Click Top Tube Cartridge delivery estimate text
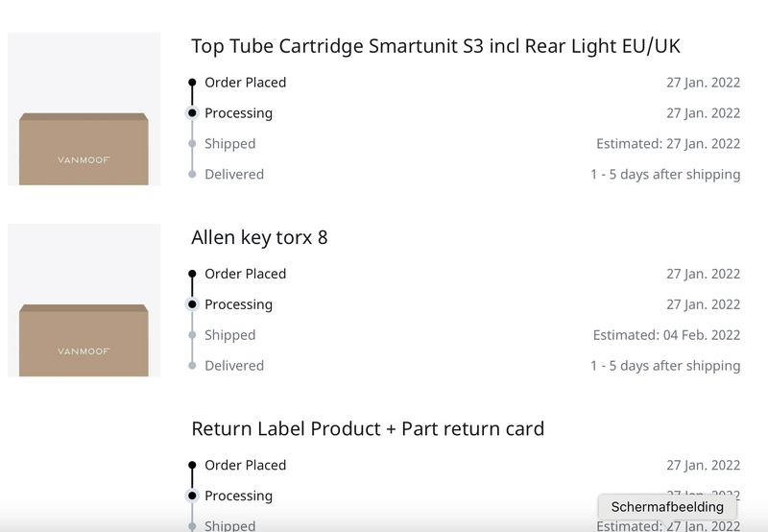Screen dimensions: 768x532 click(x=664, y=175)
